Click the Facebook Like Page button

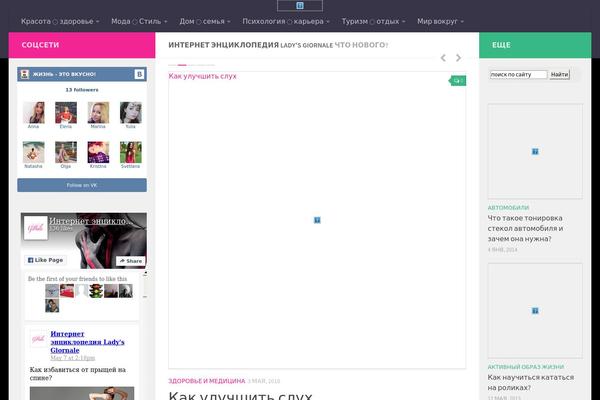pyautogui.click(x=46, y=260)
